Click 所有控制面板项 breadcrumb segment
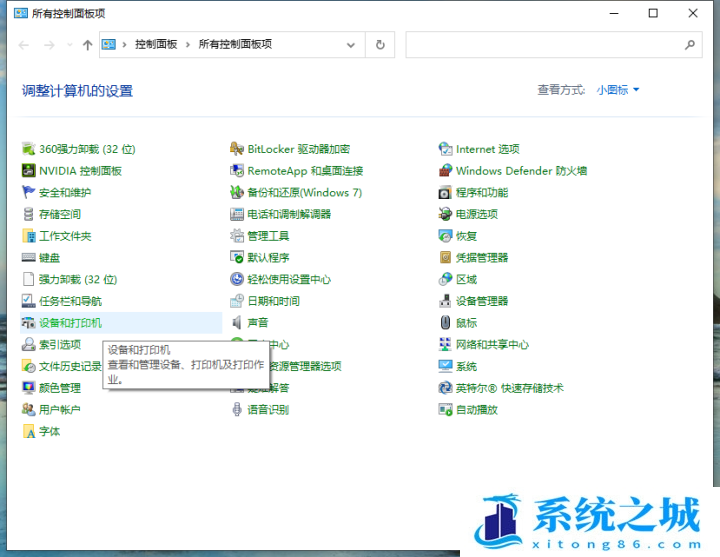 (x=235, y=44)
